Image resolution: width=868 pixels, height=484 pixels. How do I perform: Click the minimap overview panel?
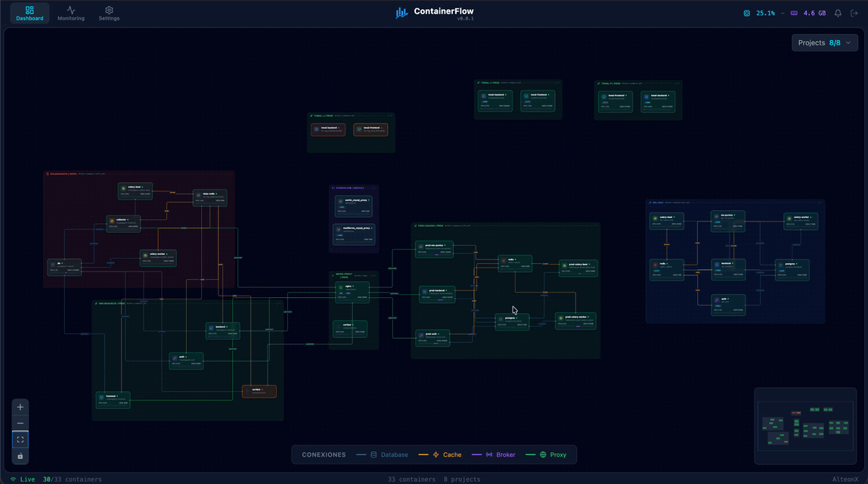point(805,426)
